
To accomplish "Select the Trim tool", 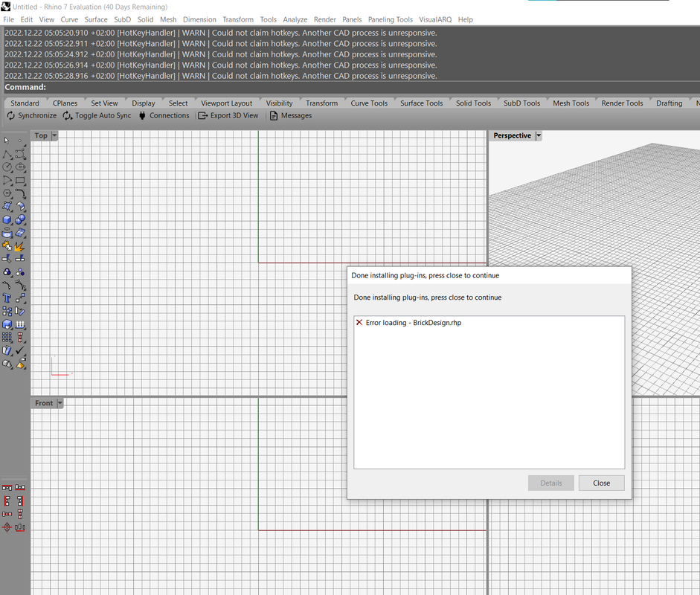I will [7, 259].
